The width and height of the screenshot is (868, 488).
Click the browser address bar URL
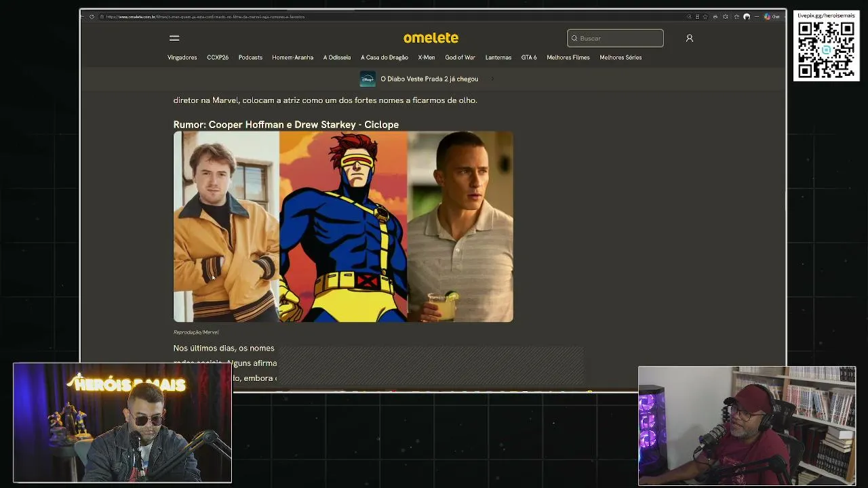click(205, 17)
